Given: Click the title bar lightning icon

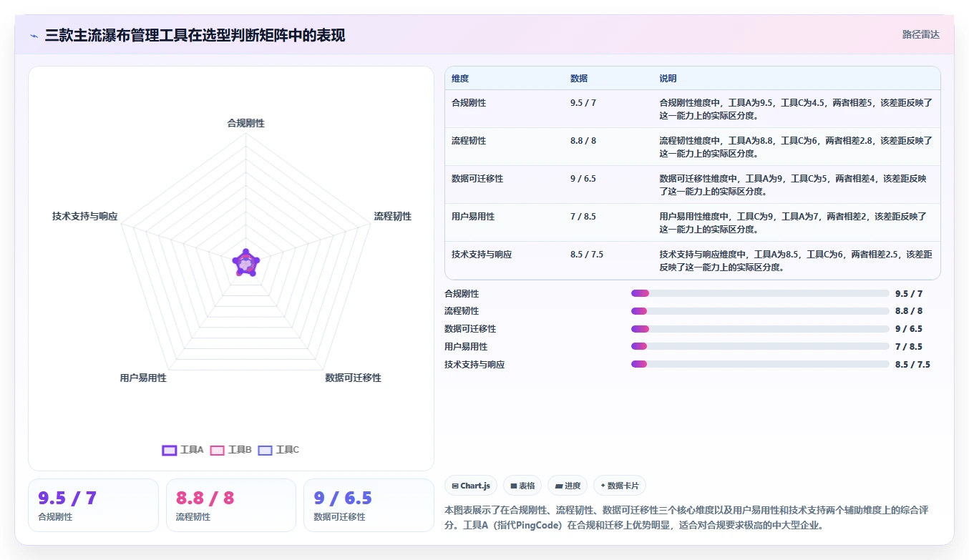Looking at the screenshot, I should click(34, 35).
